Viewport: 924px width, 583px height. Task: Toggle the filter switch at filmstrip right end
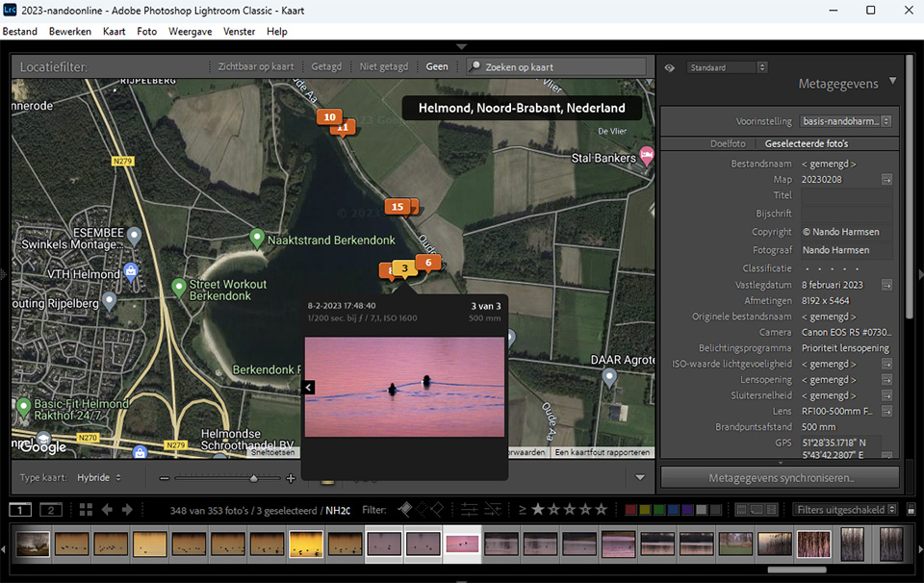click(x=911, y=509)
